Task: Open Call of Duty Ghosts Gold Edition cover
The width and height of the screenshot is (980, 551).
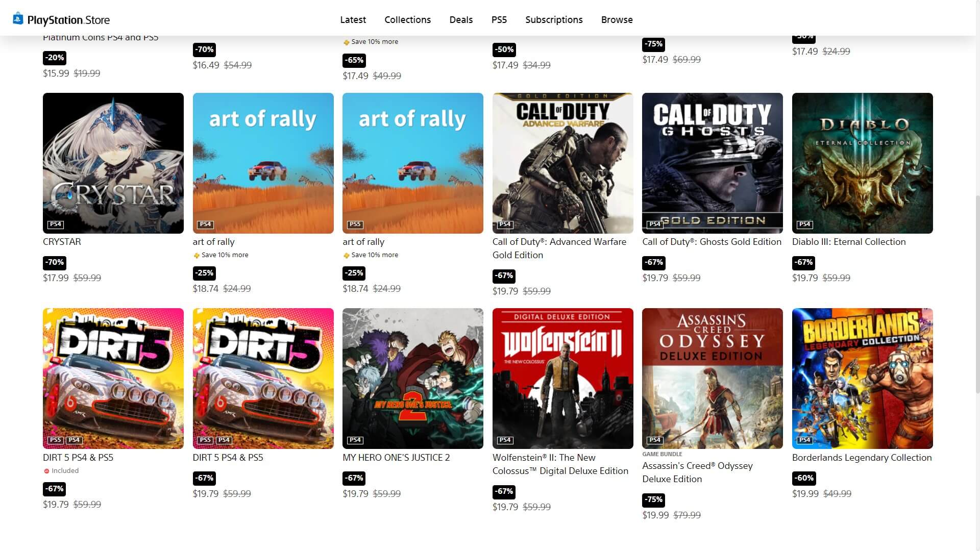Action: pos(713,163)
